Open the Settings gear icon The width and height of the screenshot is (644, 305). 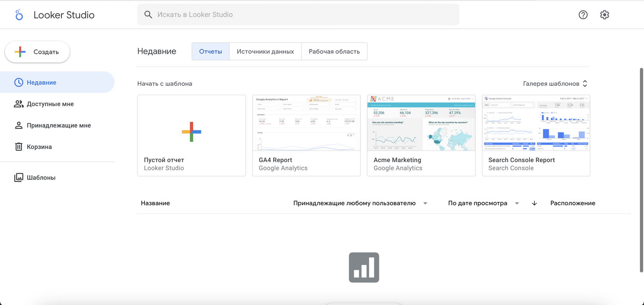tap(605, 15)
